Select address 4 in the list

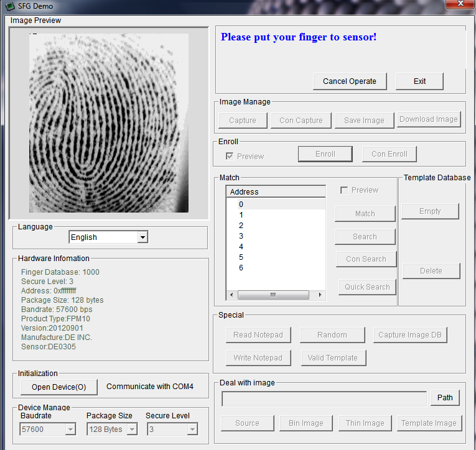click(x=276, y=247)
